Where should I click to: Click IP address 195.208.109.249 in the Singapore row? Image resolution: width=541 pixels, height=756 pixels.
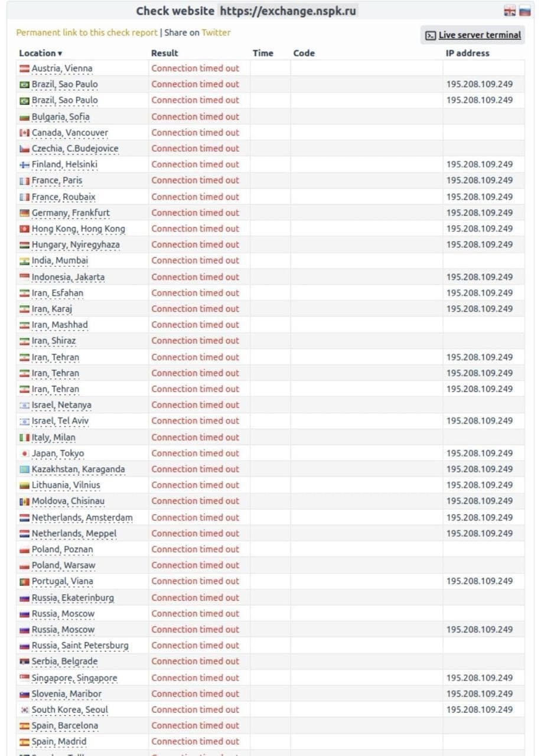click(481, 677)
